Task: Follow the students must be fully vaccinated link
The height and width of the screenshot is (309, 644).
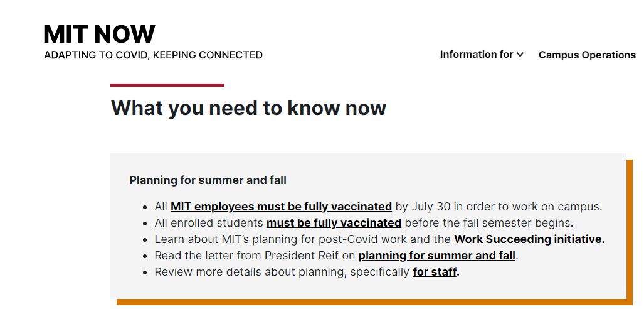Action: 334,222
